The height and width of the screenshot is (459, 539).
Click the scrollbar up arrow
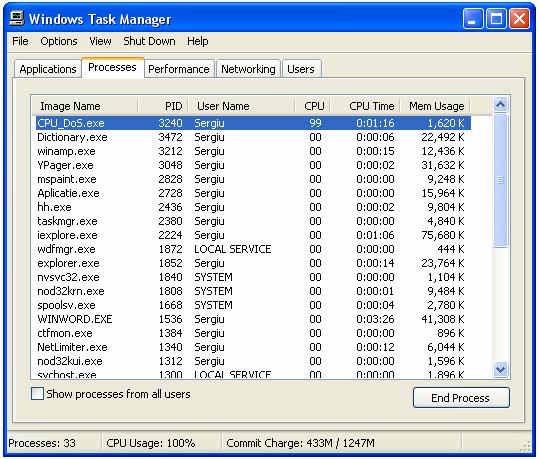coord(500,105)
